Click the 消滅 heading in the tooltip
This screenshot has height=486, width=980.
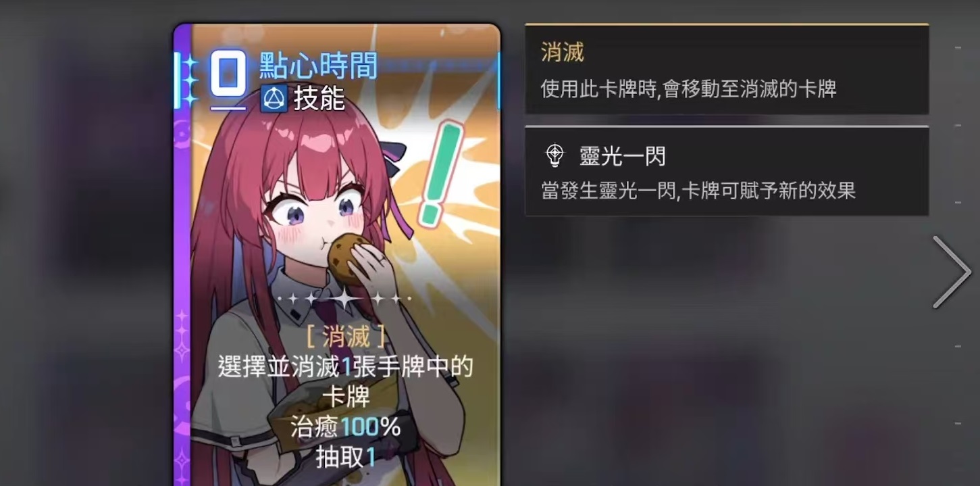click(562, 53)
